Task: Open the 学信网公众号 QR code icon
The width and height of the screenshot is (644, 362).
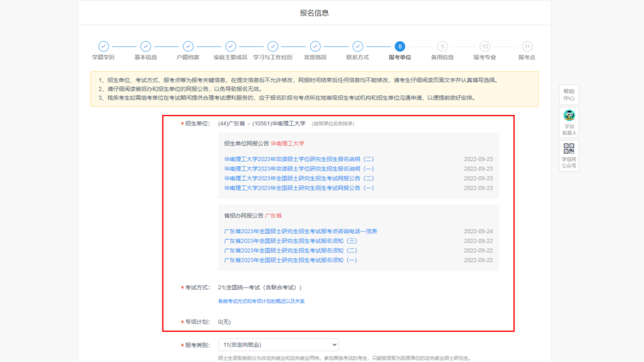Action: (x=569, y=155)
